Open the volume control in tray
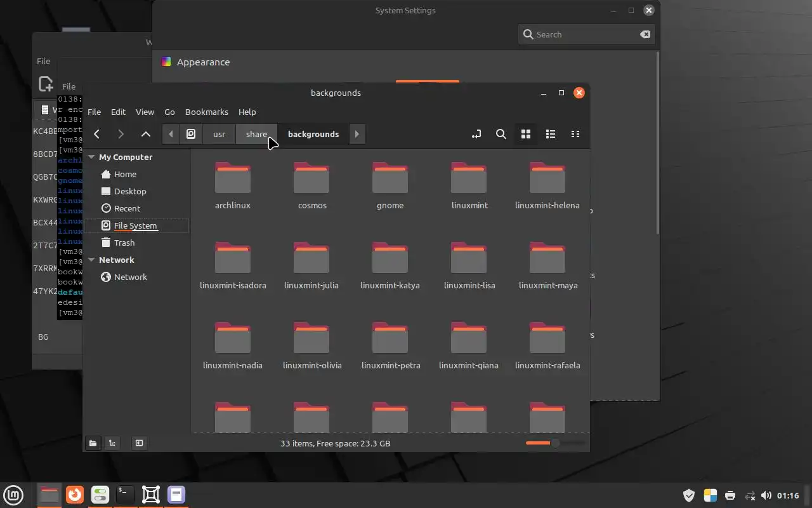 pos(766,495)
